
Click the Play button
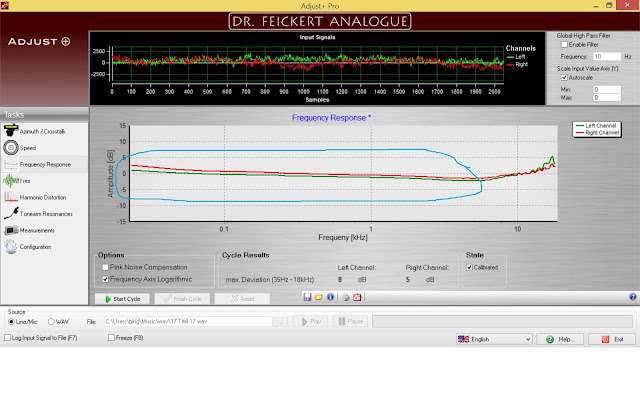pyautogui.click(x=311, y=322)
